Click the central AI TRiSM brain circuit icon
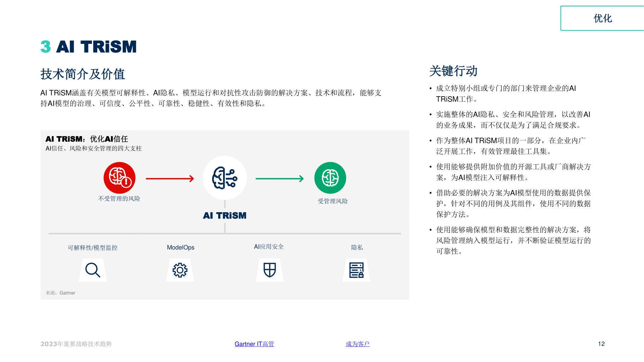This screenshot has width=644, height=362. (225, 178)
